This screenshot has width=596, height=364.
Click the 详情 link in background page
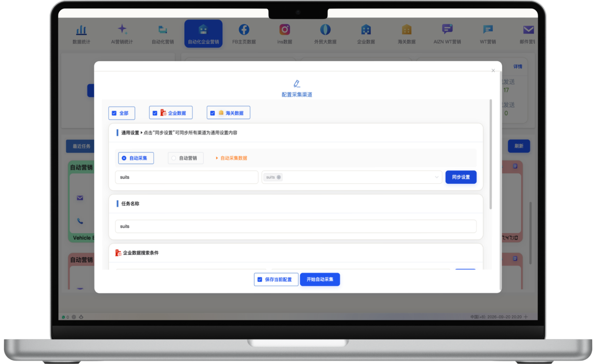(x=518, y=67)
